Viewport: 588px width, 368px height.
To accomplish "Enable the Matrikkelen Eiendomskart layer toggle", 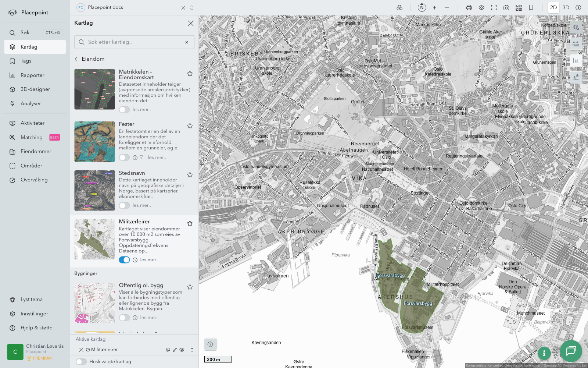I will (124, 110).
